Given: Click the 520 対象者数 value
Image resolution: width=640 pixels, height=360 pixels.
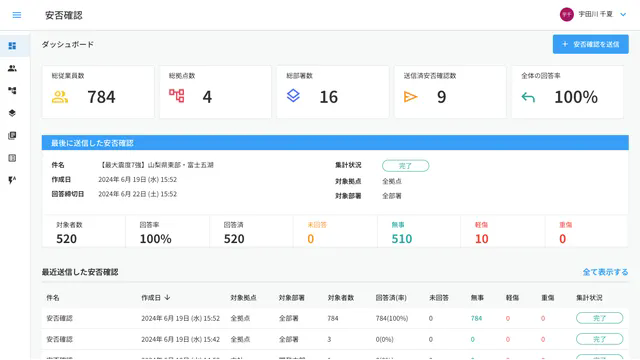Looking at the screenshot, I should pos(67,239).
